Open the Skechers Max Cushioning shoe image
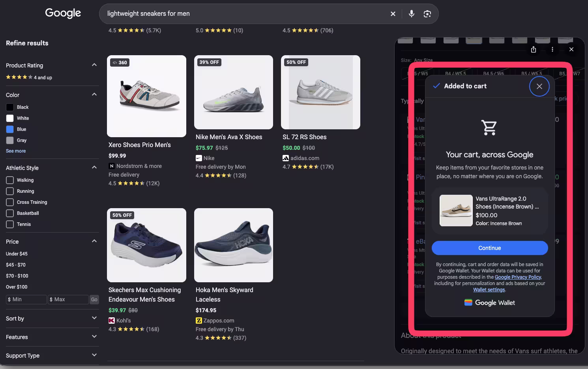588x369 pixels. point(146,245)
